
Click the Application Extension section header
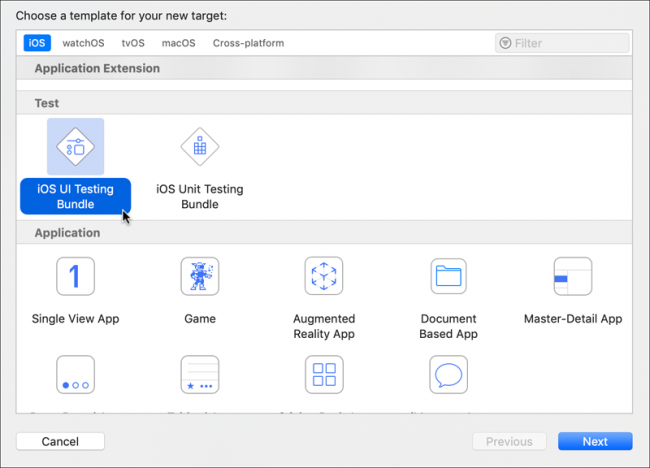pos(324,68)
